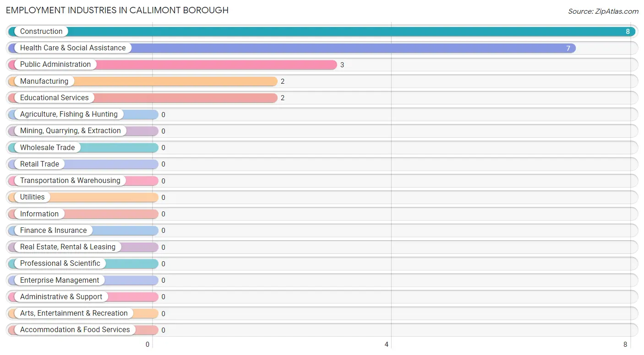
Task: Select the Retail Trade label
Action: (x=39, y=164)
